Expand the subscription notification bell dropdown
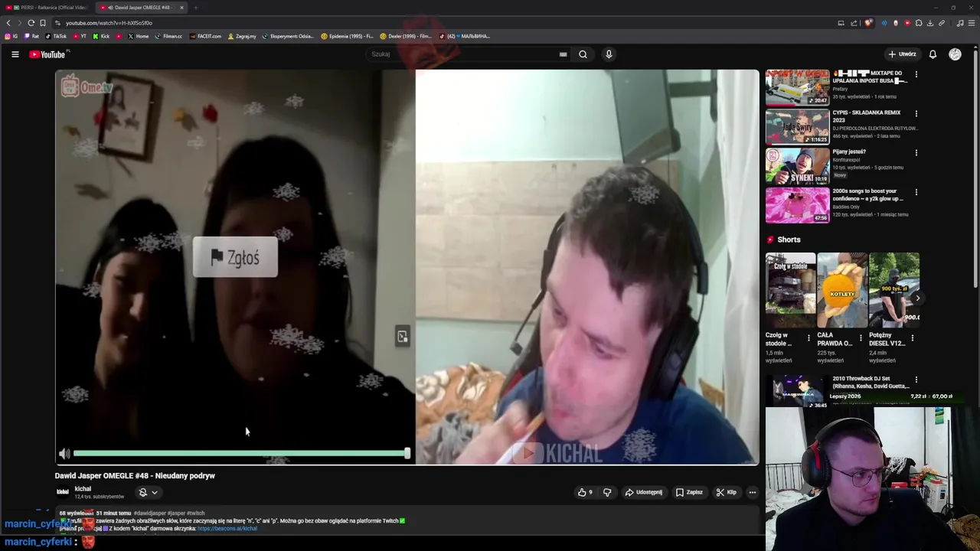This screenshot has height=551, width=980. point(148,492)
